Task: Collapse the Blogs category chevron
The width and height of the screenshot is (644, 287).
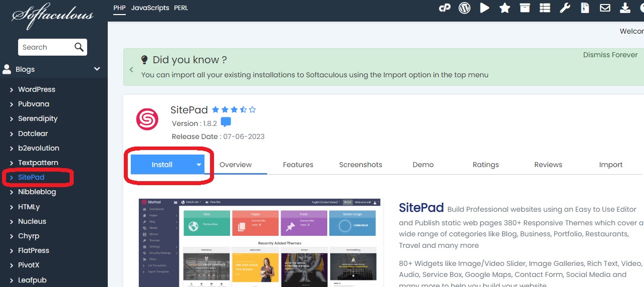Action: [97, 69]
